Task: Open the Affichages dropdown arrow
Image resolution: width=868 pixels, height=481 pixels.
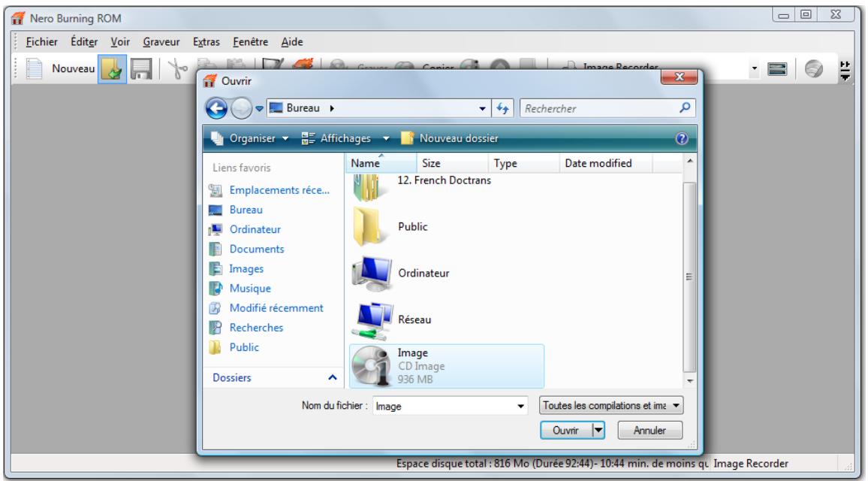Action: pyautogui.click(x=386, y=138)
